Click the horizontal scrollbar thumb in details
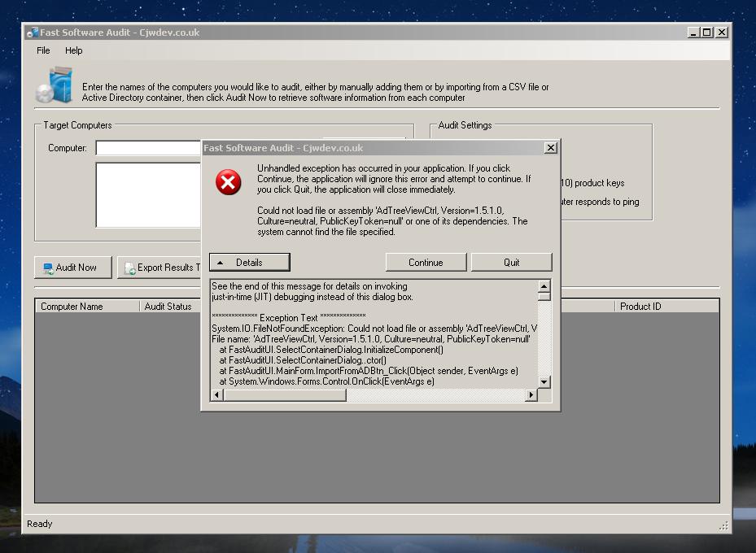This screenshot has width=756, height=553. [285, 395]
